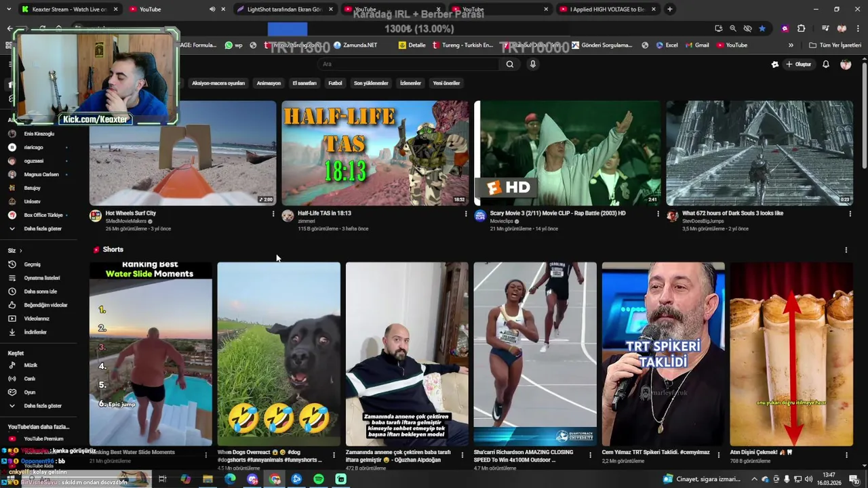Open the Dark Souls 3 video thumbnail
Image resolution: width=868 pixels, height=488 pixels.
point(759,153)
